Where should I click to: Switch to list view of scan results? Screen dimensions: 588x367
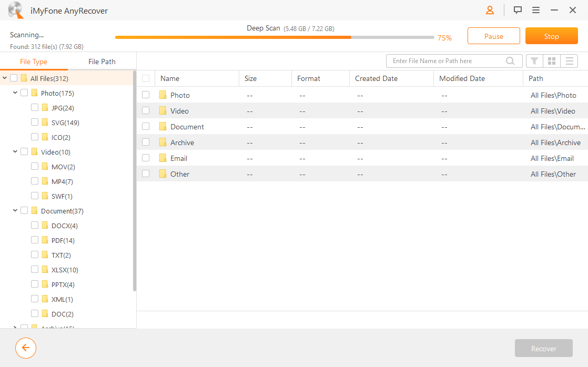[569, 60]
